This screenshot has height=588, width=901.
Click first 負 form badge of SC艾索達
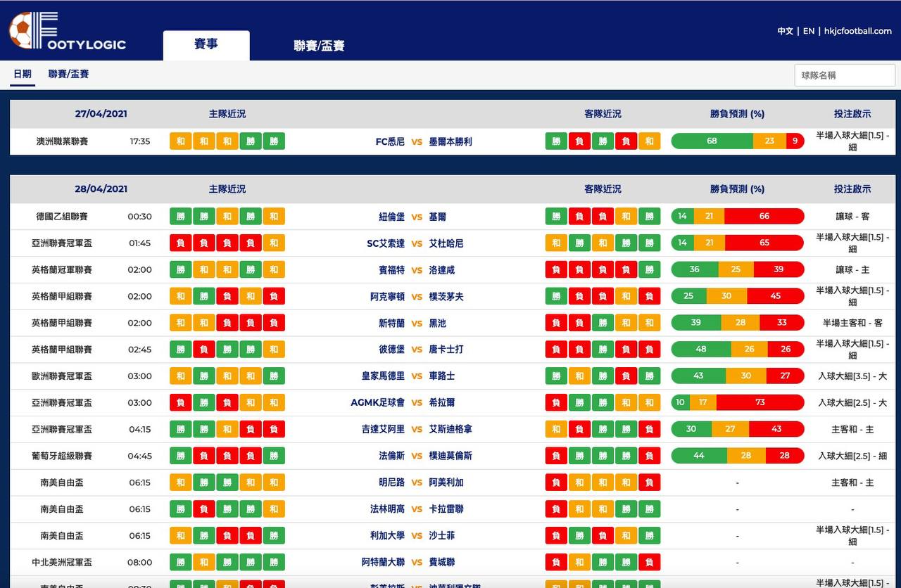181,243
